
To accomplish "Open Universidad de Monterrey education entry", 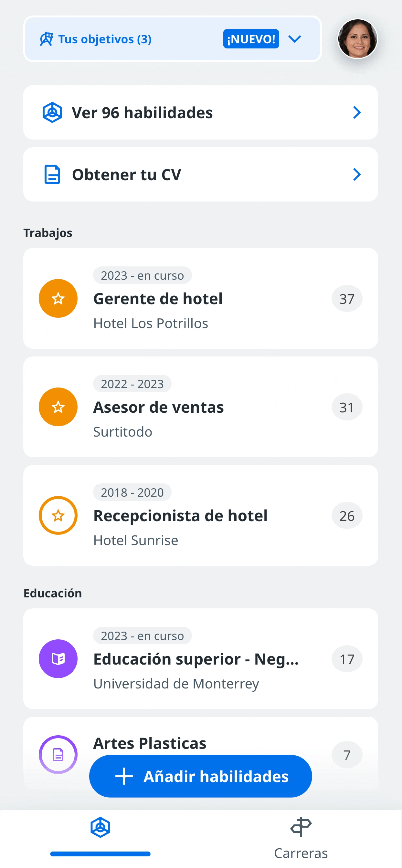I will click(x=201, y=658).
